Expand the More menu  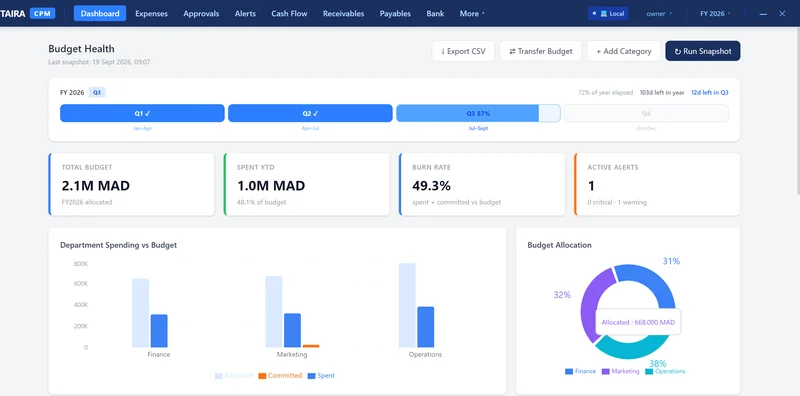click(x=472, y=13)
